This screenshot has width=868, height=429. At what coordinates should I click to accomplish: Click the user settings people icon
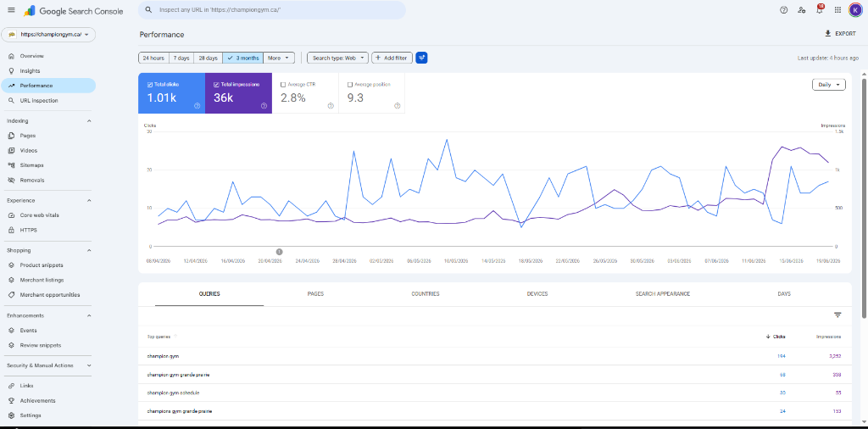point(801,10)
